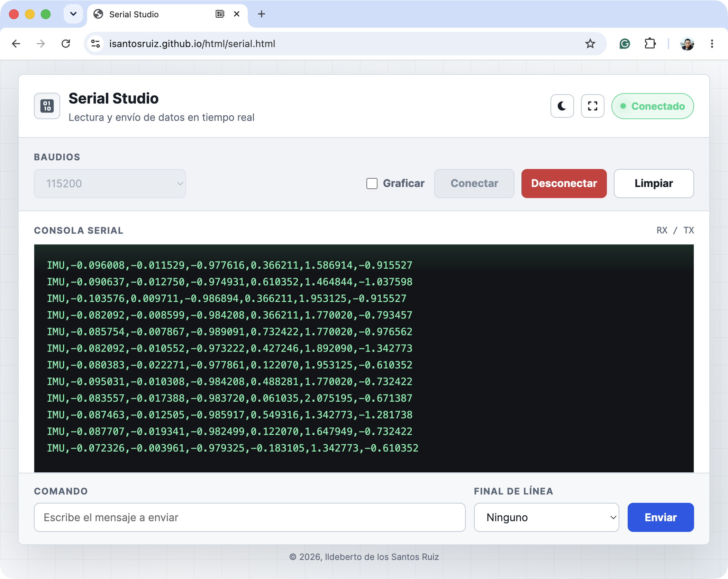The width and height of the screenshot is (728, 579).
Task: Open the browser Extensions puzzle icon
Action: point(650,44)
